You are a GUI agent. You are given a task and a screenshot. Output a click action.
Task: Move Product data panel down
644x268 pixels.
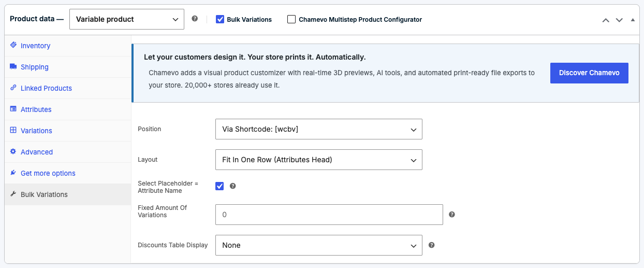[619, 20]
